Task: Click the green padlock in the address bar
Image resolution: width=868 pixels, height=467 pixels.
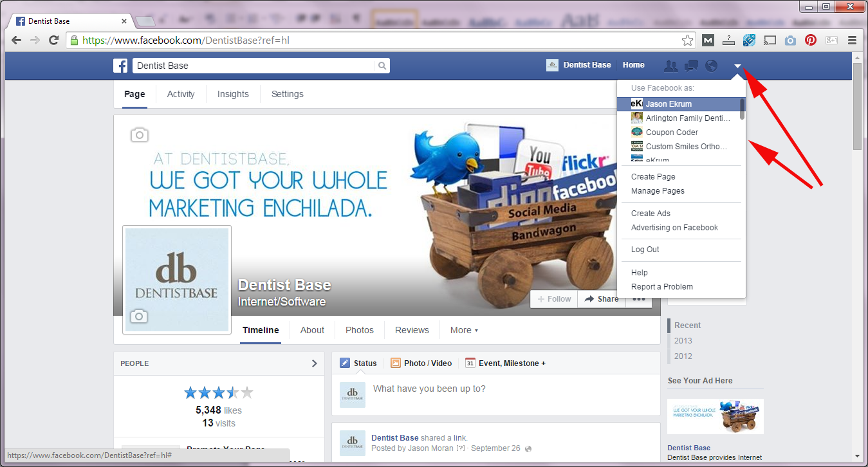Action: point(75,40)
